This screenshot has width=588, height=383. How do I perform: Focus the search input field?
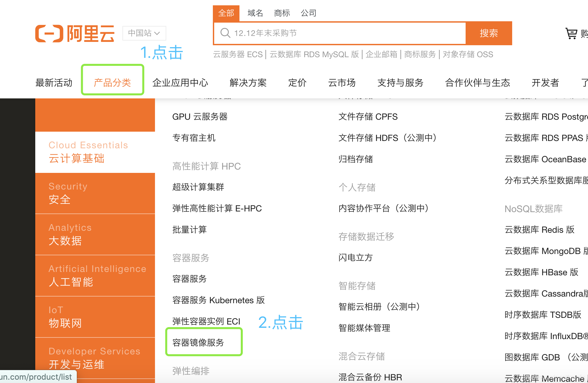pos(340,33)
